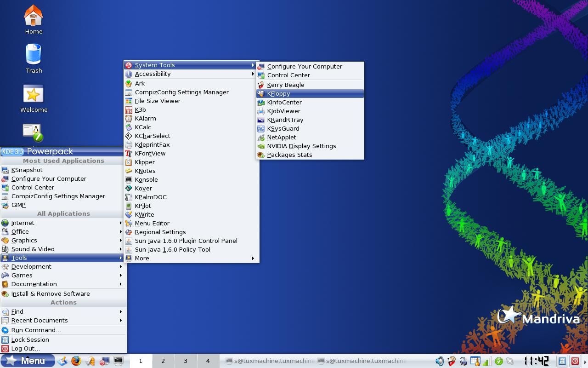Expand the Development submenu
The width and height of the screenshot is (588, 368).
tap(63, 267)
